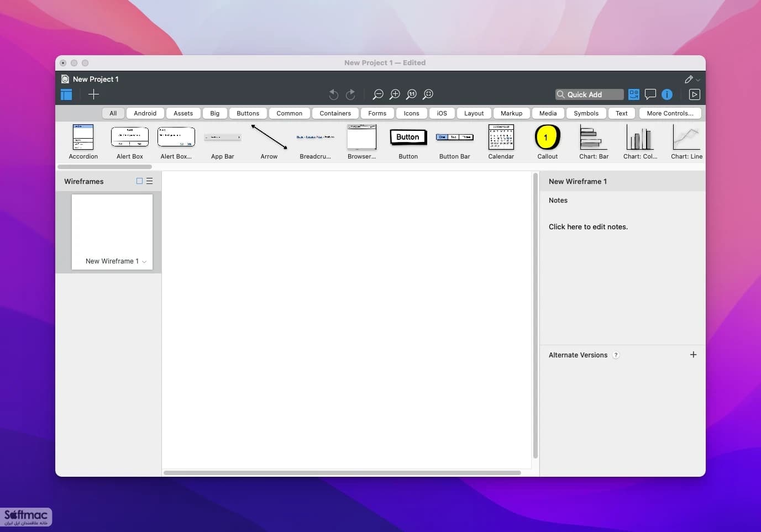Select the Markup category

point(512,113)
